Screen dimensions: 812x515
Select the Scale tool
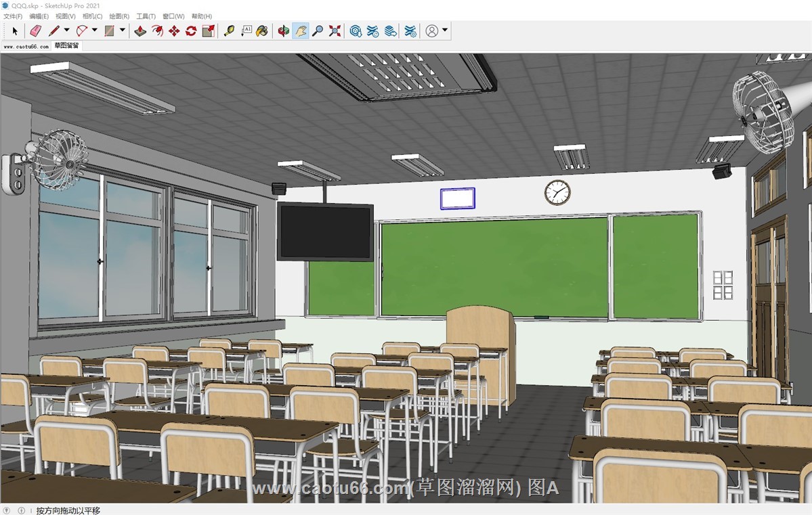[x=208, y=31]
